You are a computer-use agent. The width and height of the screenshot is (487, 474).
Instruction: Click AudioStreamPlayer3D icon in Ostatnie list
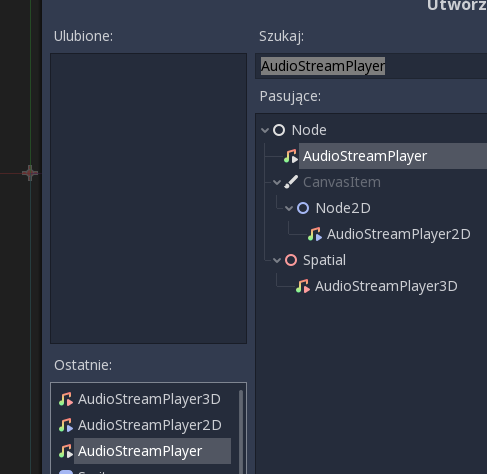(66, 399)
